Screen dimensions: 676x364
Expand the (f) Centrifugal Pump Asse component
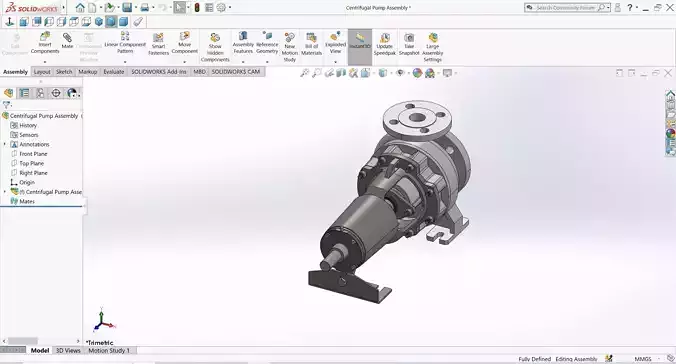point(5,191)
